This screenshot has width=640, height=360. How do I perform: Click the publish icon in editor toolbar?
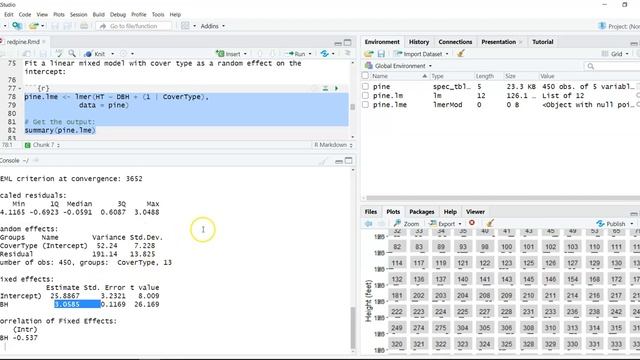click(x=325, y=54)
